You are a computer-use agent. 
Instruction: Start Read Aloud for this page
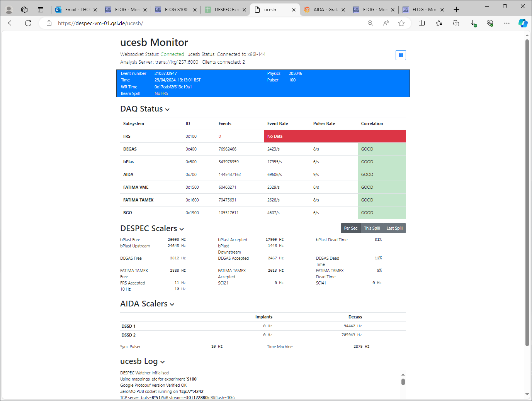tap(386, 23)
